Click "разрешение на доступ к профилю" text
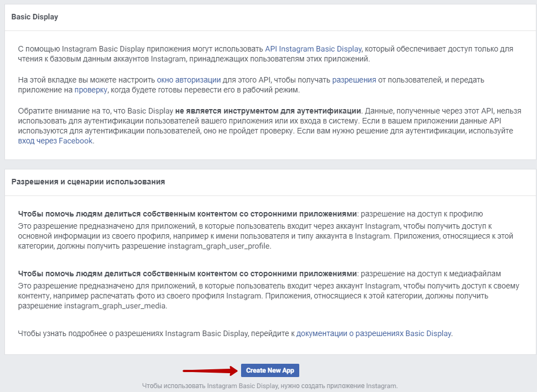The height and width of the screenshot is (392, 537). [x=421, y=213]
